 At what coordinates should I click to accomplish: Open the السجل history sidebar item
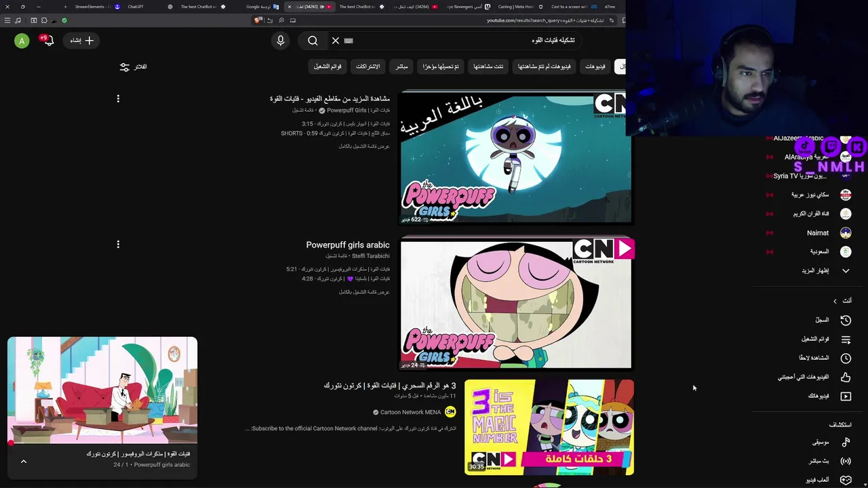point(832,320)
